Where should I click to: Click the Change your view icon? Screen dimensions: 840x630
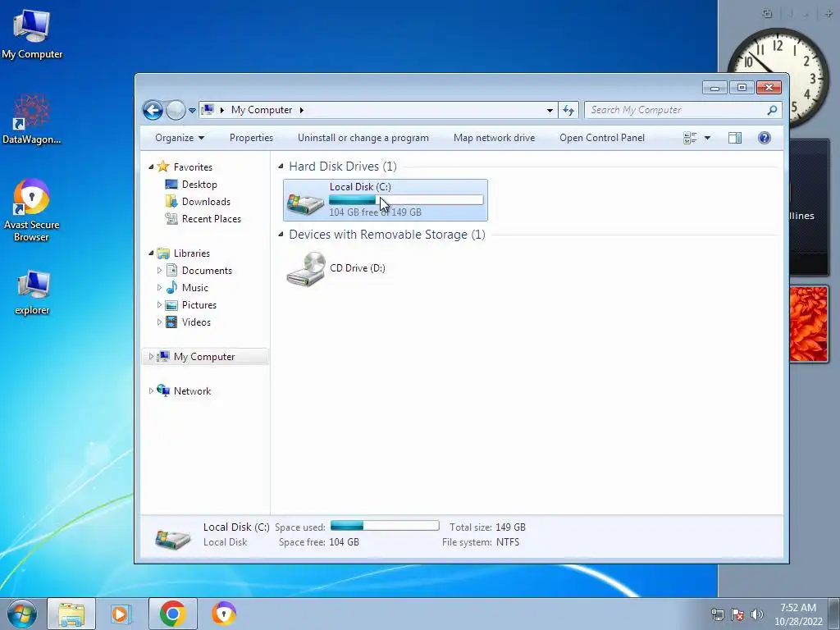point(690,138)
